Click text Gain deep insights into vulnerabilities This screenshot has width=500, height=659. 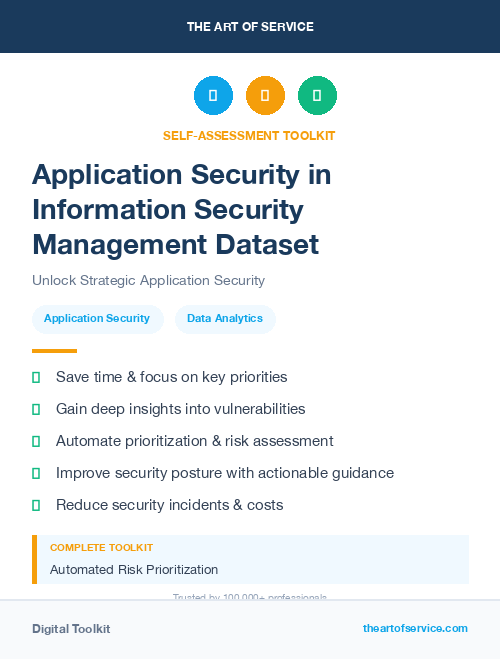pos(181,409)
